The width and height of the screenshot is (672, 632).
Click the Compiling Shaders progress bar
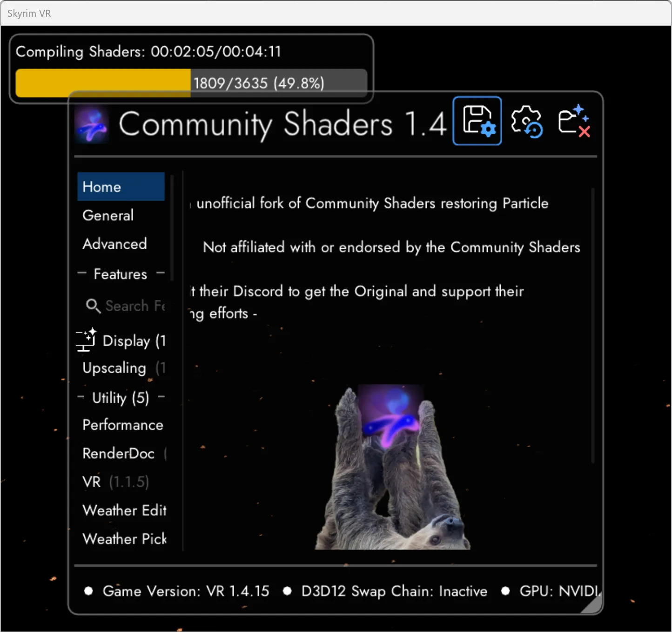[191, 83]
